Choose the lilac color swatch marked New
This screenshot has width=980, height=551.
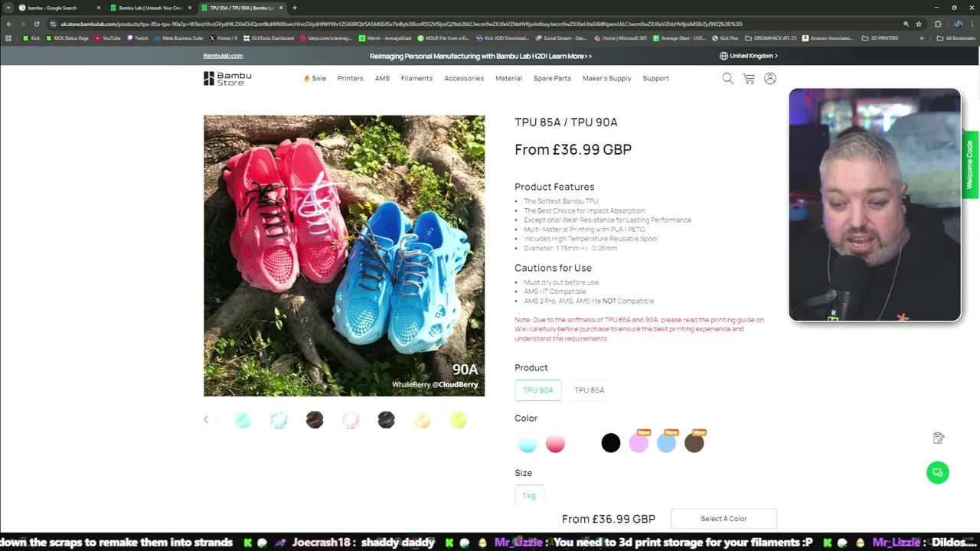click(x=639, y=442)
